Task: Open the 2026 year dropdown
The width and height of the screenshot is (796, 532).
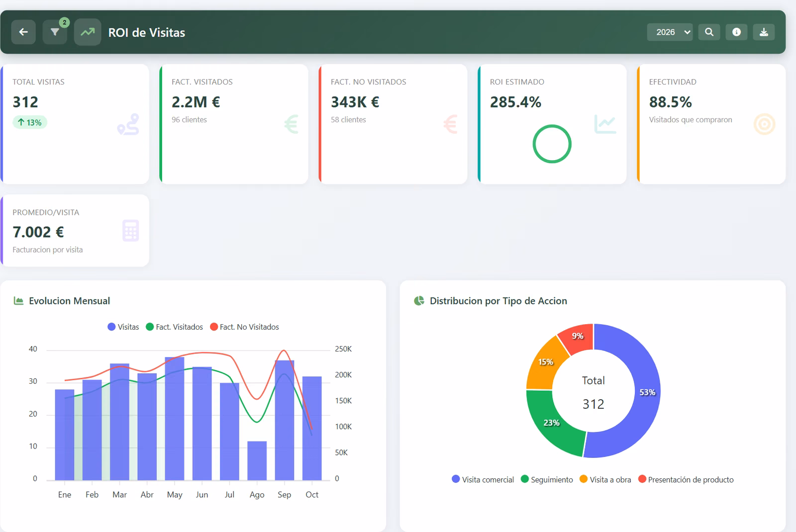Action: (670, 32)
